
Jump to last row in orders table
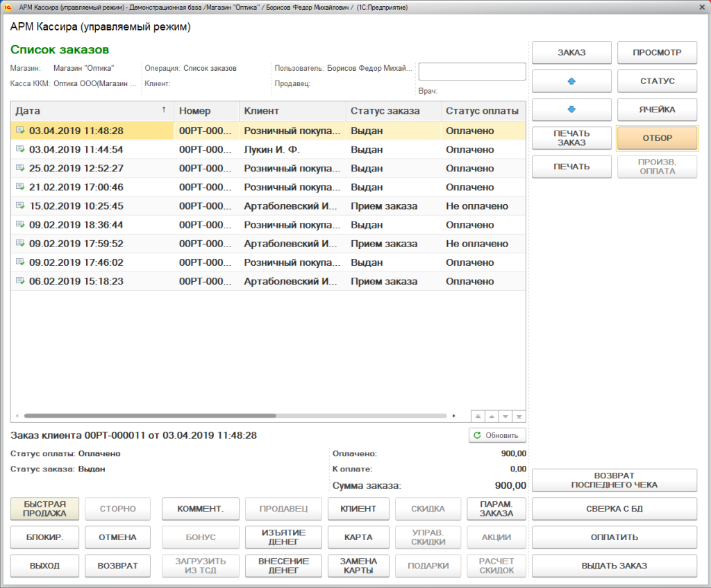[x=519, y=416]
